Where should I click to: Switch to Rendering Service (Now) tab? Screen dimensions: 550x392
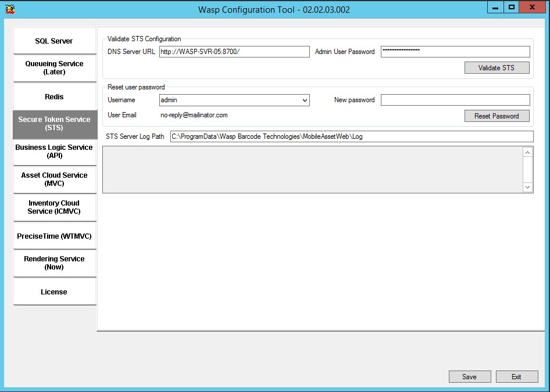pyautogui.click(x=54, y=263)
